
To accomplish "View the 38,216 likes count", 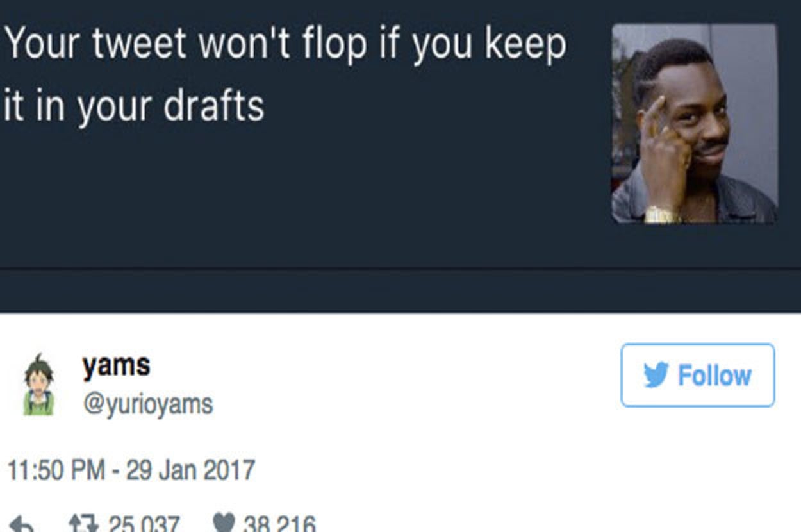I will (280, 524).
